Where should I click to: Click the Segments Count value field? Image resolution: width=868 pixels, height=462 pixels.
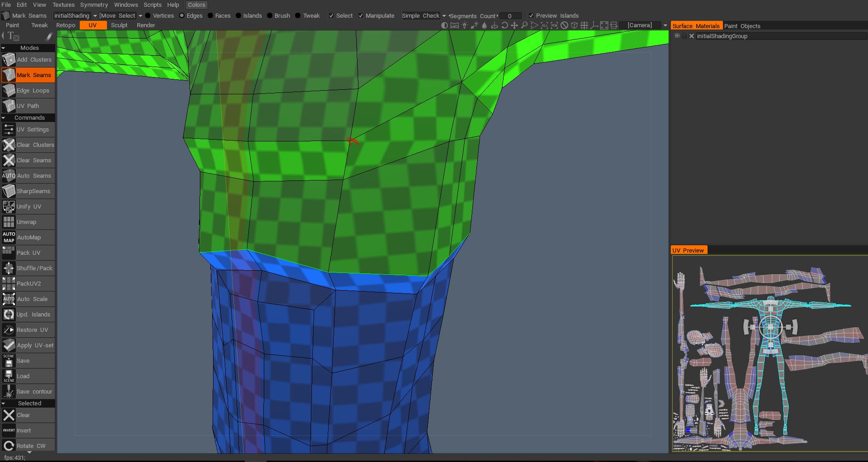(510, 16)
